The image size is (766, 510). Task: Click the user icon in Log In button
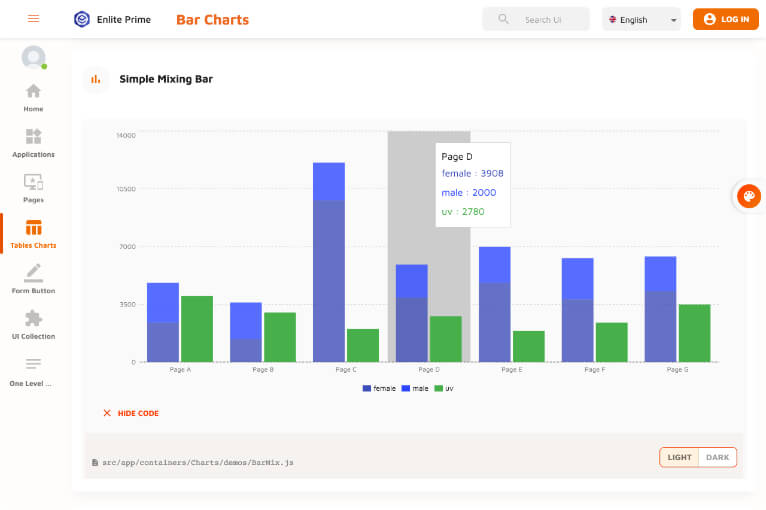(709, 19)
